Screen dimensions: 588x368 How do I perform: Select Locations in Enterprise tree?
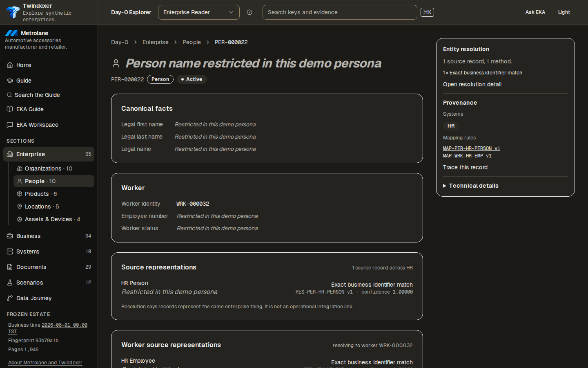tap(54, 206)
